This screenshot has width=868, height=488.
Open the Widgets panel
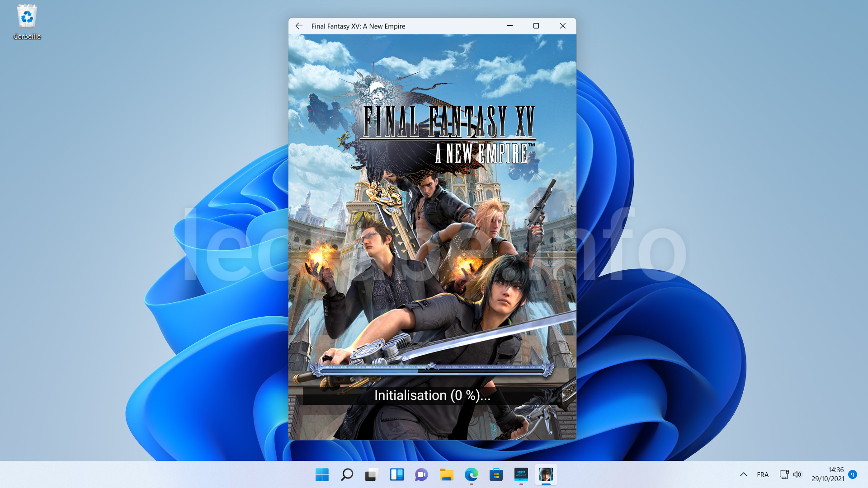396,474
